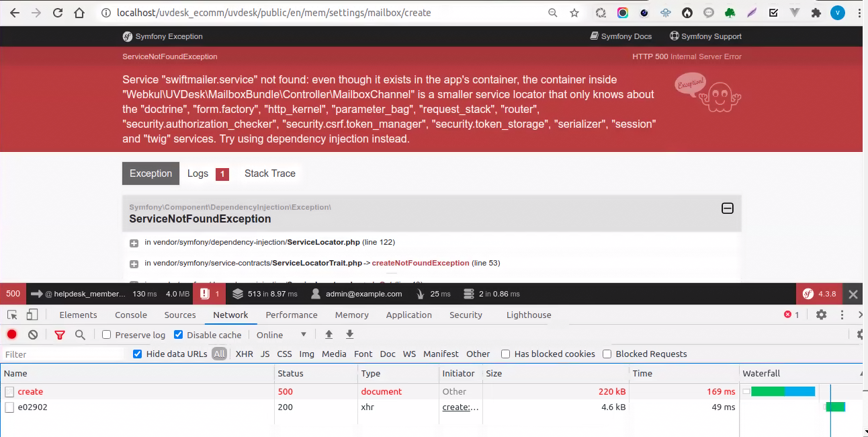
Task: Select the JS request type filter
Action: click(x=265, y=354)
